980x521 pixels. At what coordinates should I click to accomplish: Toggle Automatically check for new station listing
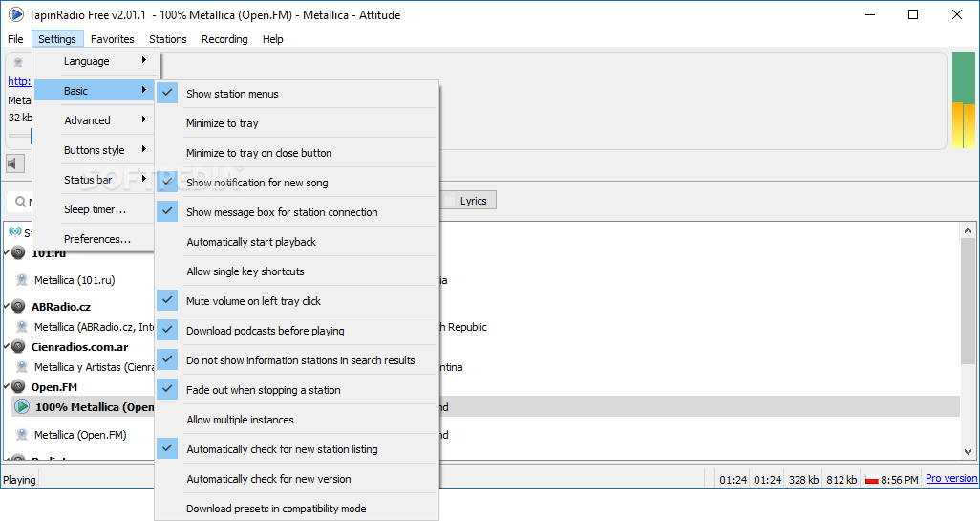297,449
